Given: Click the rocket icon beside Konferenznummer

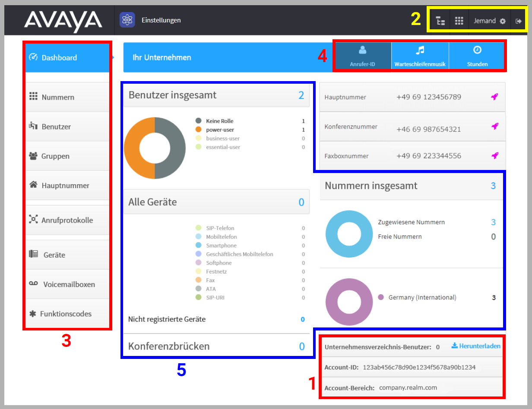Looking at the screenshot, I should pyautogui.click(x=494, y=126).
